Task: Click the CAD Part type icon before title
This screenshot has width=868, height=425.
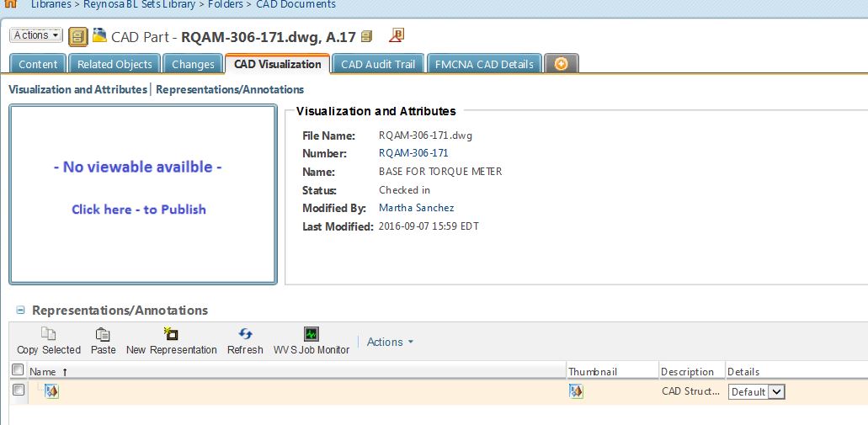Action: (x=99, y=36)
